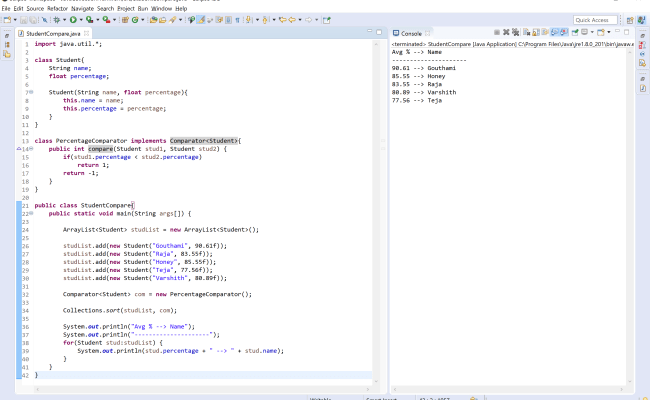Open the Open Console dropdown arrow

609,32
